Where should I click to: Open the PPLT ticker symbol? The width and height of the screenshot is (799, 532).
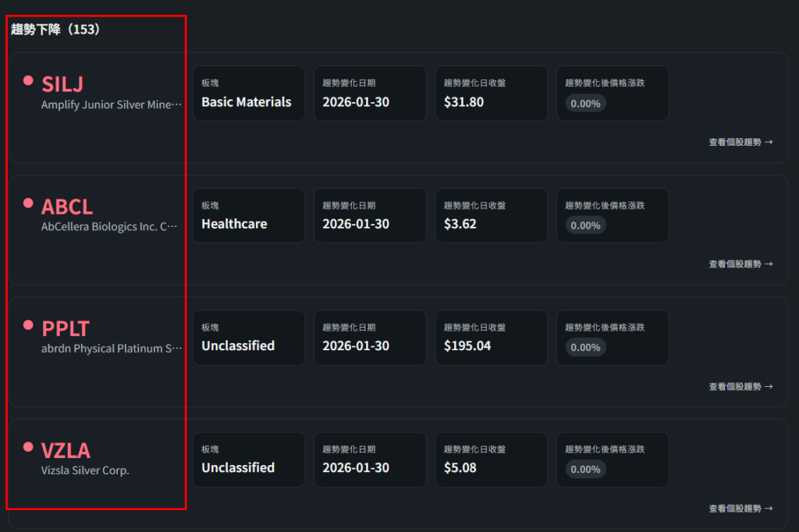tap(66, 328)
